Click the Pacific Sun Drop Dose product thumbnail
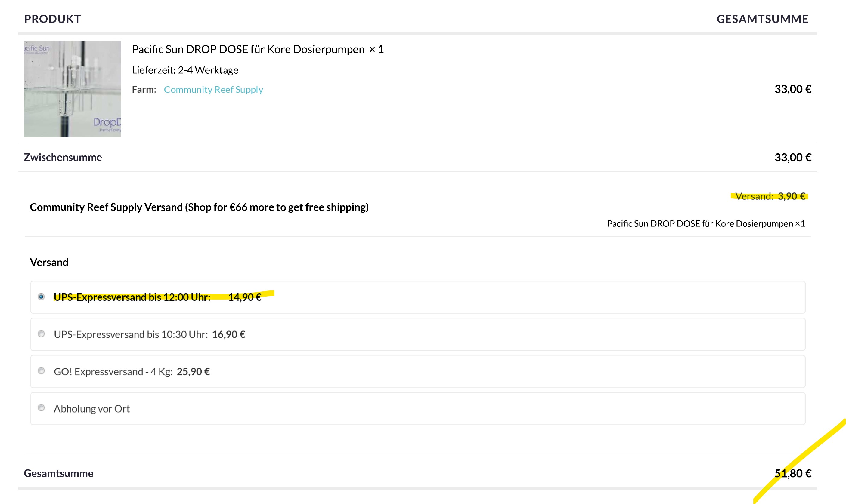Viewport: 846px width, 504px height. (x=73, y=89)
